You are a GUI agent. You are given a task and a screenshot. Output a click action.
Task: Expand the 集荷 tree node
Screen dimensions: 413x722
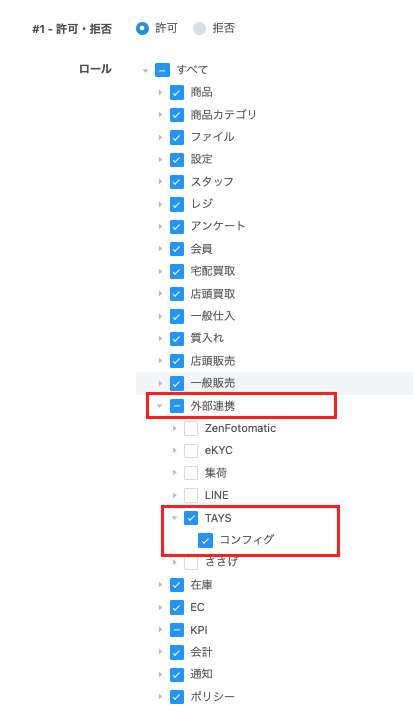(x=175, y=473)
